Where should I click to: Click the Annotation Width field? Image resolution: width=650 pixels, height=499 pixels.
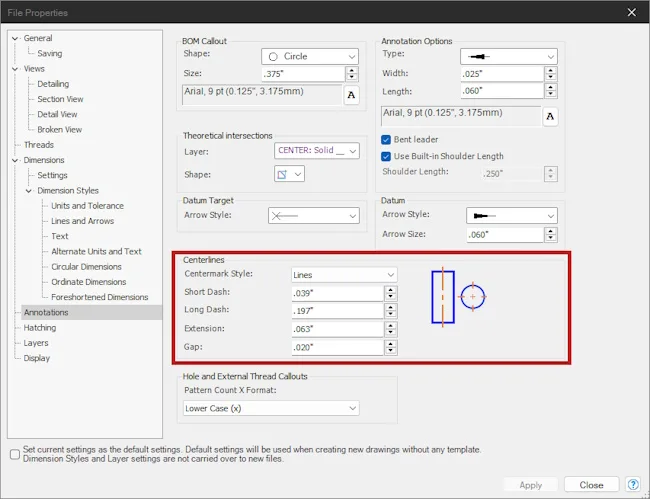click(502, 74)
